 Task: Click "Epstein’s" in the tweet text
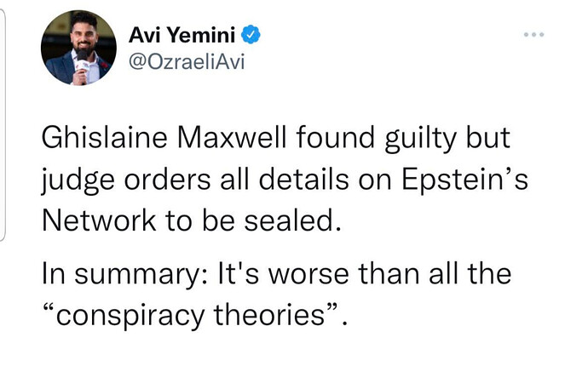(x=465, y=180)
